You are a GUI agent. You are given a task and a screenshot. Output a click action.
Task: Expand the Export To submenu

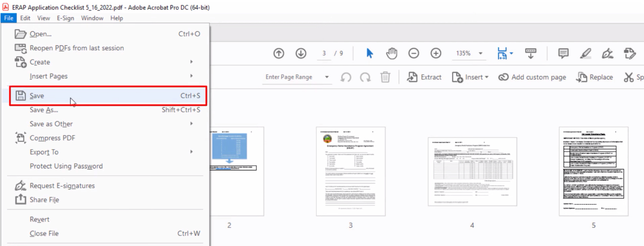pyautogui.click(x=191, y=152)
